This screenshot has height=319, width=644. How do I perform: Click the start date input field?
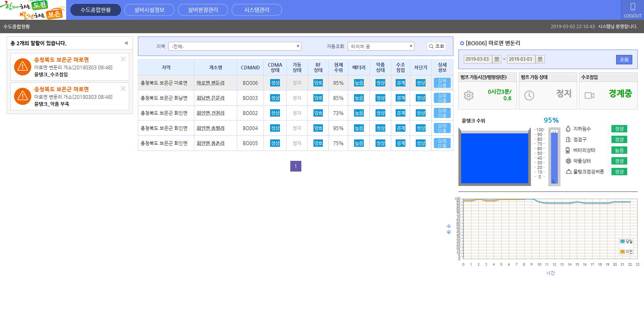tap(478, 59)
